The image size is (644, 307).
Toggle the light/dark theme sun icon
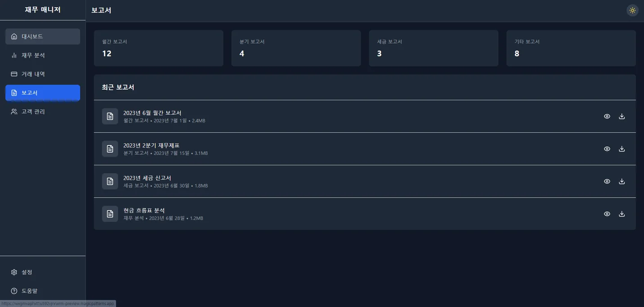pos(632,10)
